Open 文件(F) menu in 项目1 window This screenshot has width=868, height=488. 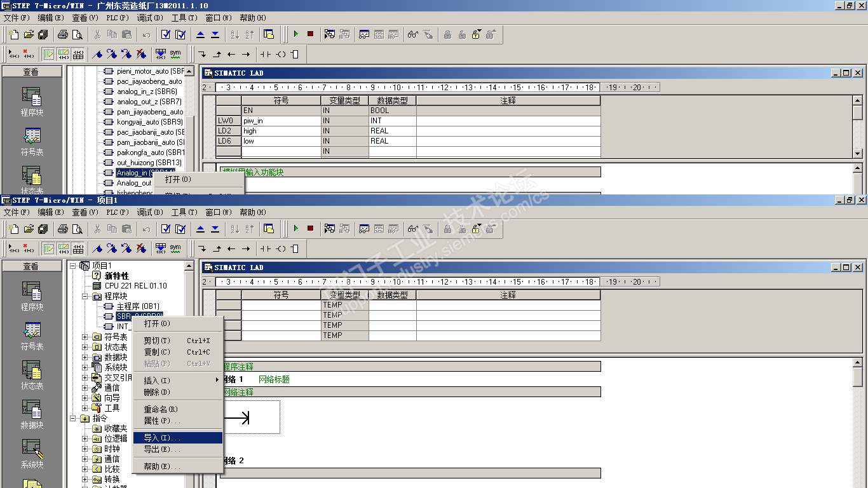(x=17, y=212)
